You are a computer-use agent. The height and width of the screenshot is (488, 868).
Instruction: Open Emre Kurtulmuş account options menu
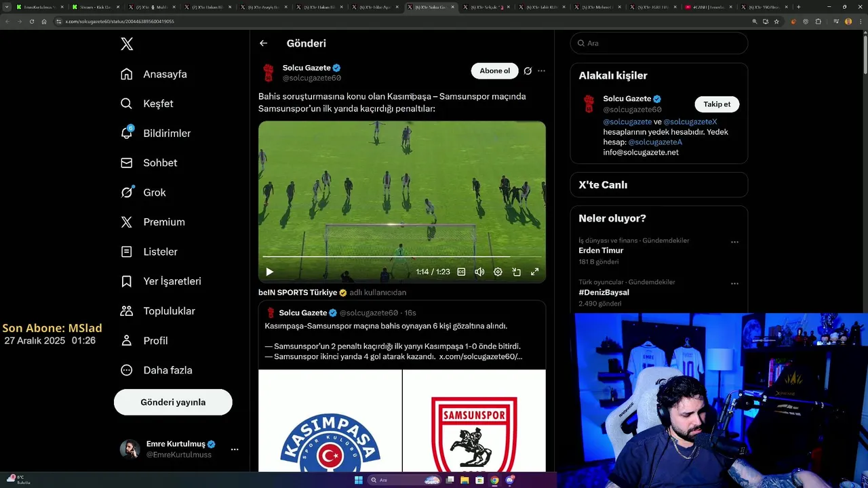(235, 449)
